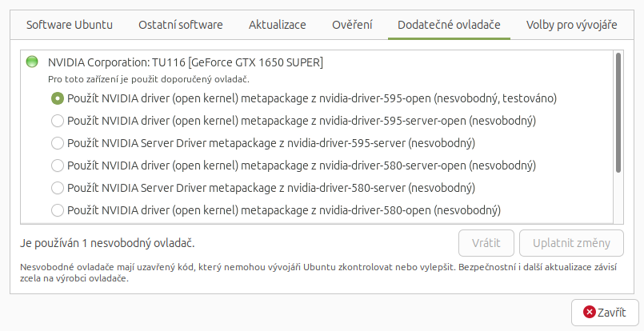Select nvidia-driver-580-open driver option
The height and width of the screenshot is (331, 644).
pyautogui.click(x=58, y=210)
